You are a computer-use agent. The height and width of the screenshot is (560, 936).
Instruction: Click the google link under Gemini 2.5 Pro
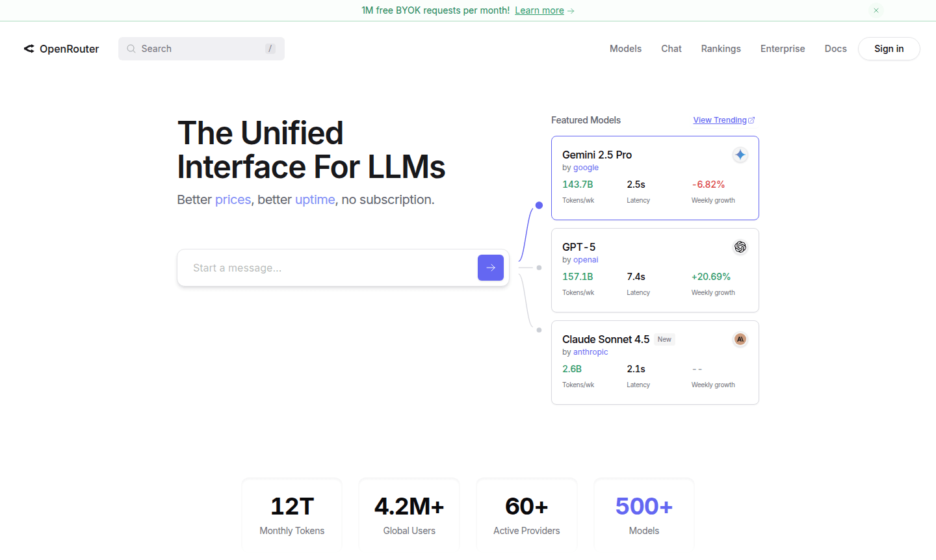[586, 168]
